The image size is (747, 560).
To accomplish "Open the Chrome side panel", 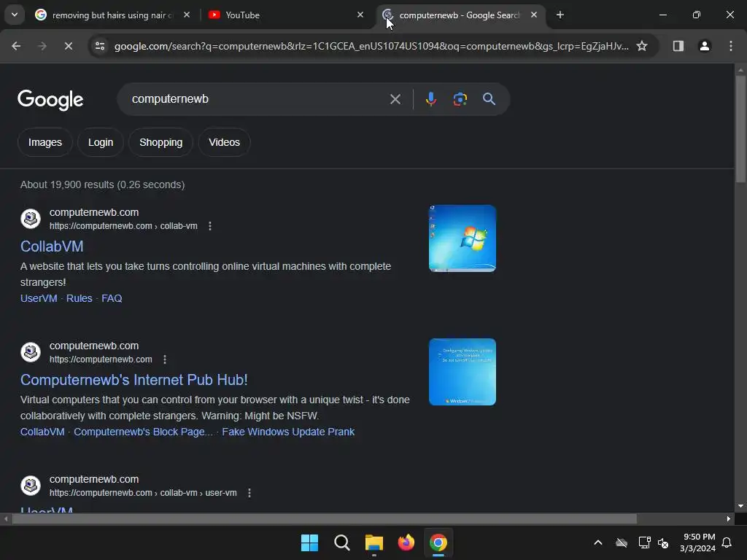I will [x=678, y=46].
